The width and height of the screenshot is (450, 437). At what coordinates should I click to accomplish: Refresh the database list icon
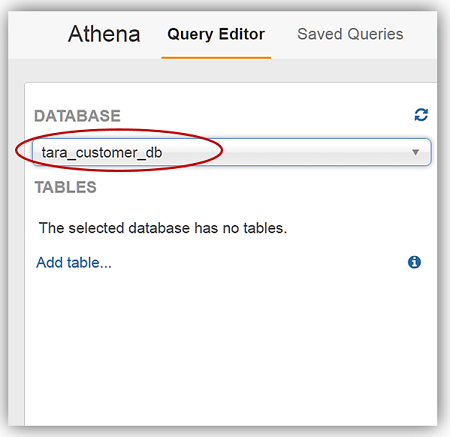click(x=421, y=115)
